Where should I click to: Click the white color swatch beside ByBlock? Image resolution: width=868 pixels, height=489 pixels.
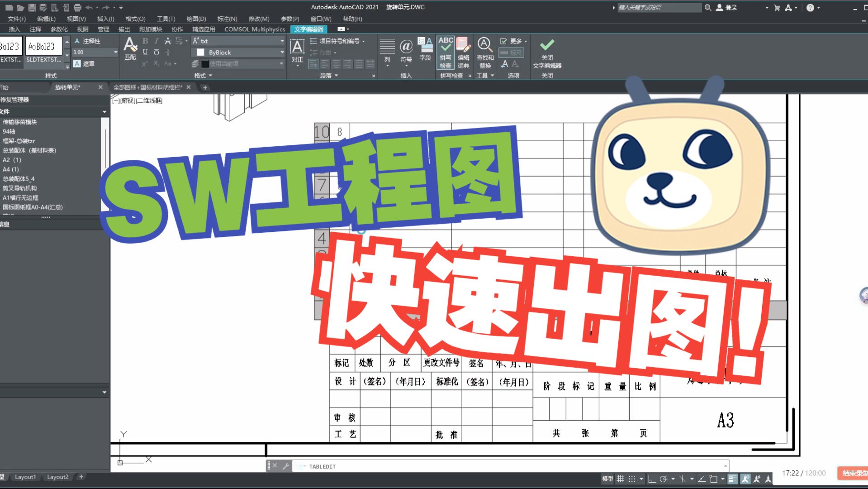200,52
